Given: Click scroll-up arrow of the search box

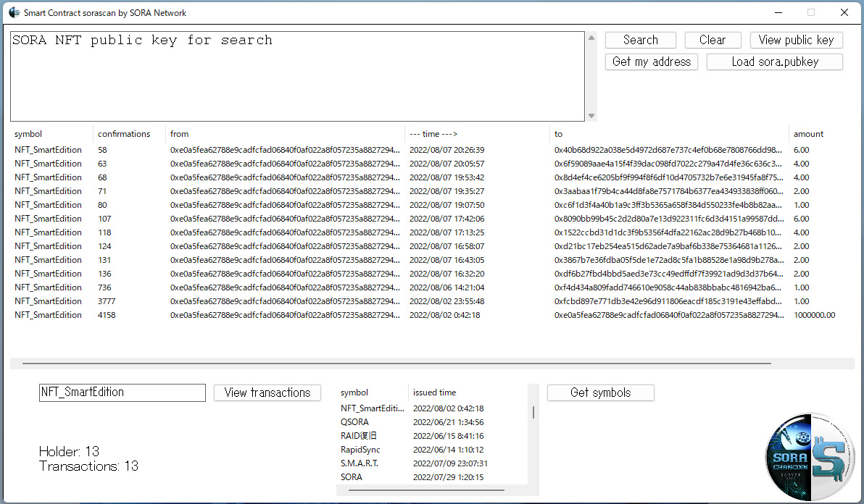Looking at the screenshot, I should pyautogui.click(x=591, y=38).
